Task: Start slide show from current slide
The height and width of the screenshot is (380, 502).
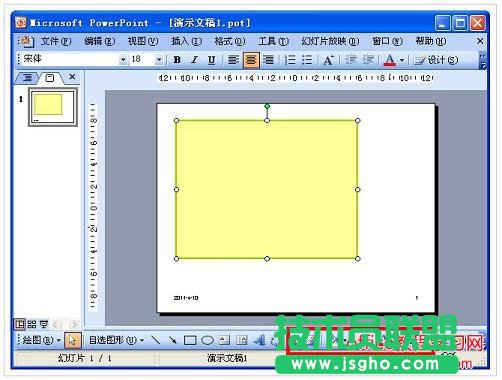Action: pyautogui.click(x=44, y=324)
